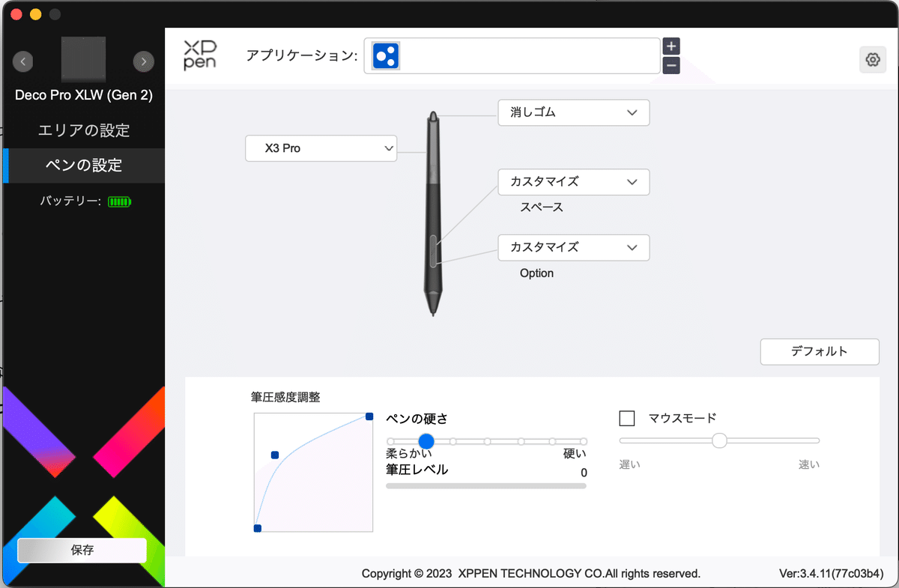Image resolution: width=899 pixels, height=588 pixels.
Task: Click the 柔らかい label
Action: tap(409, 454)
